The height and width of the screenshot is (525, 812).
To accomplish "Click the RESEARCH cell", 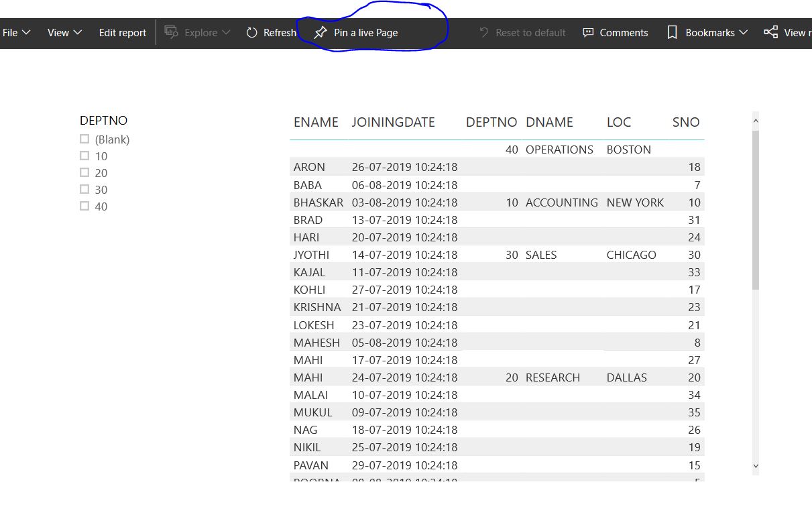I will coord(553,377).
